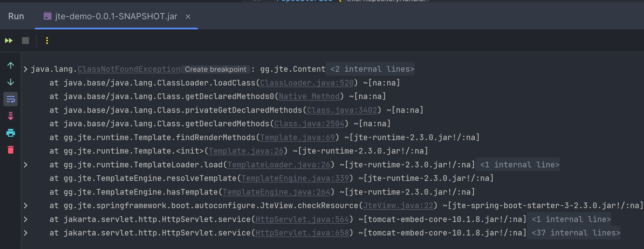Open ClassLoader.java line 520 link

coord(306,83)
